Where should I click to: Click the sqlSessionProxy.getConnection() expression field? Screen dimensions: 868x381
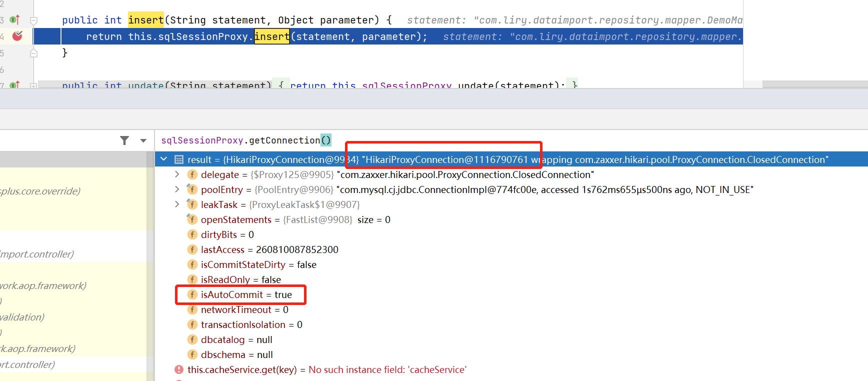pos(511,140)
